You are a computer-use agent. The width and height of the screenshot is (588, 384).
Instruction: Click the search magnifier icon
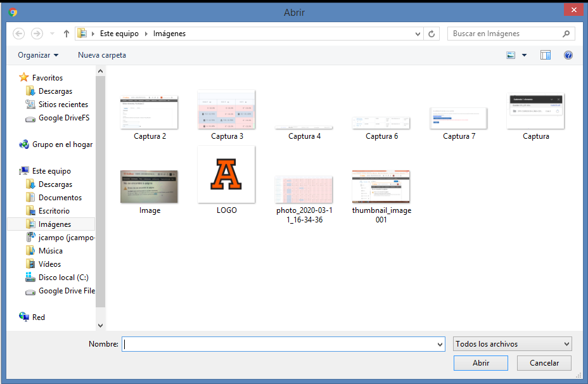tap(566, 34)
